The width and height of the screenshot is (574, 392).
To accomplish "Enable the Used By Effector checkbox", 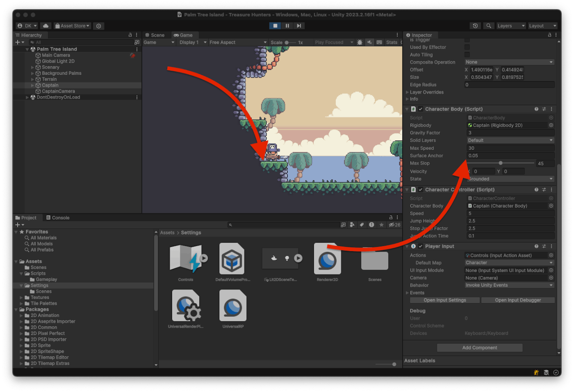I will click(467, 47).
